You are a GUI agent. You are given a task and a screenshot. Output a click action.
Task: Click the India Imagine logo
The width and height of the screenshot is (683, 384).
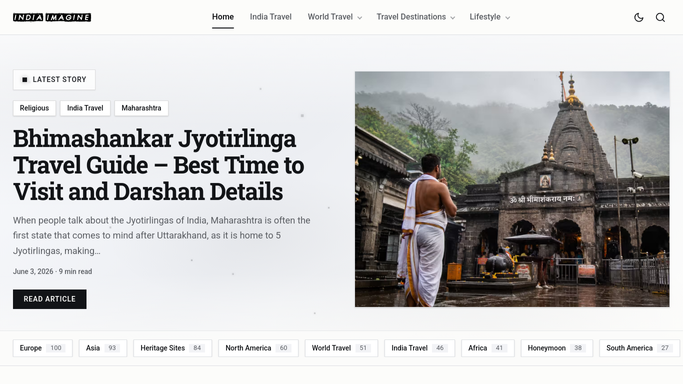pos(52,17)
